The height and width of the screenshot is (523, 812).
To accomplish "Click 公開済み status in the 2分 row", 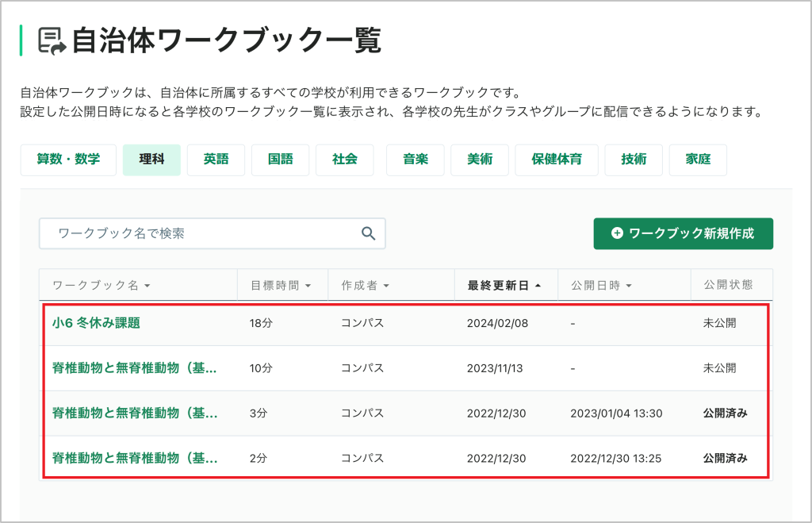I will (725, 458).
